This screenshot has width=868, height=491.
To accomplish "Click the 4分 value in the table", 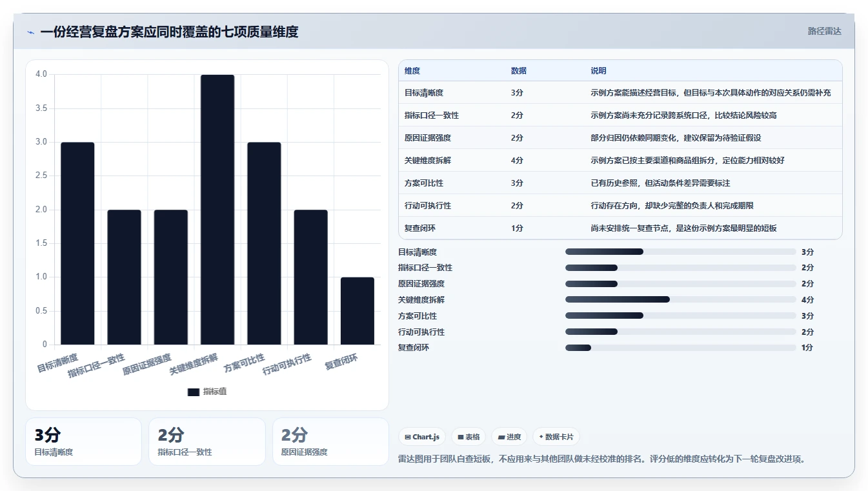I will [x=517, y=161].
